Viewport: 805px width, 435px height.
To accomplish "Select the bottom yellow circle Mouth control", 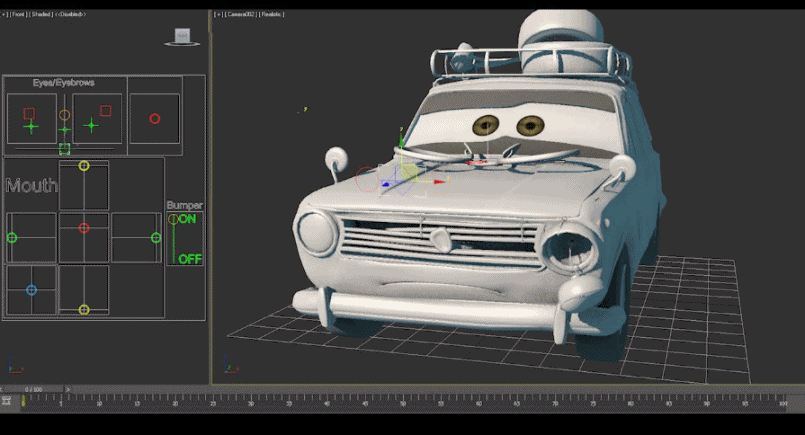I will [x=84, y=309].
